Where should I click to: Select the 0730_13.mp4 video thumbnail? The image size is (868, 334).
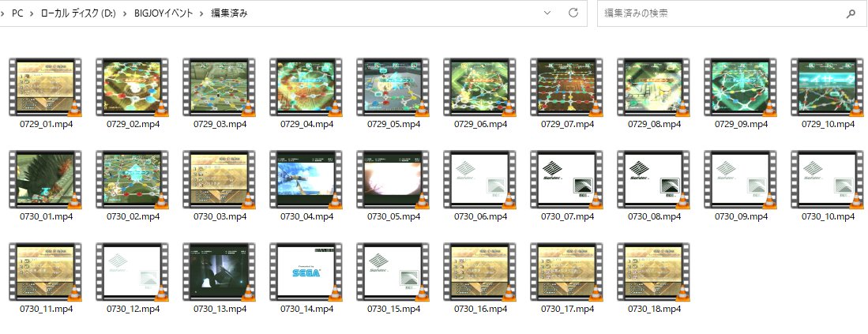point(220,272)
